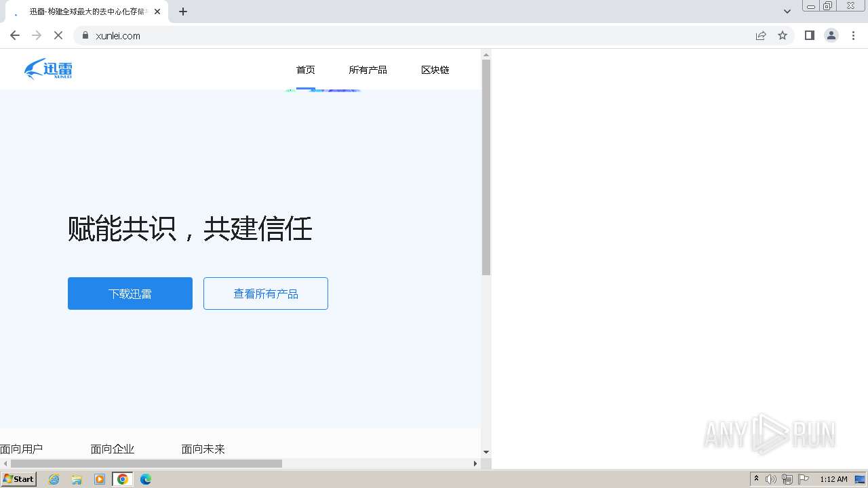The image size is (868, 488).
Task: Click the Action Center flag tray icon
Action: 804,479
